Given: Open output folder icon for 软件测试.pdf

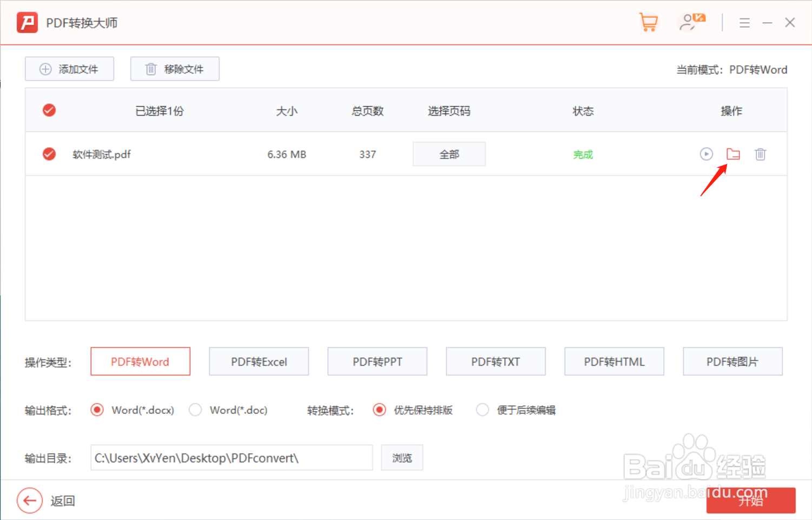Looking at the screenshot, I should (x=733, y=154).
